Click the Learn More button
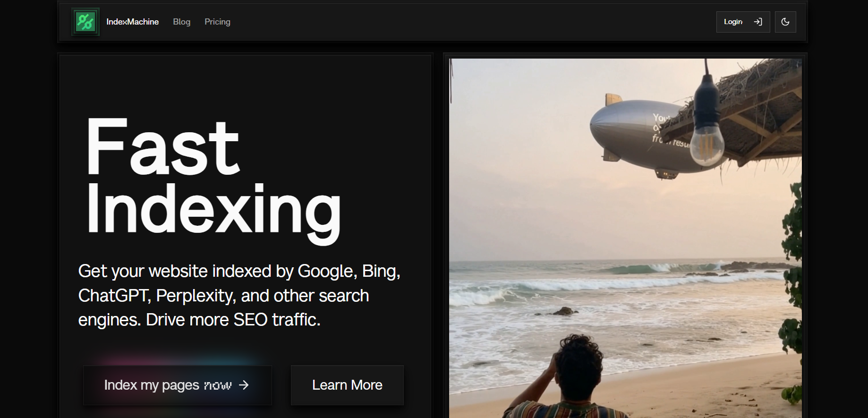Screen dimensions: 868x418 click(347, 385)
